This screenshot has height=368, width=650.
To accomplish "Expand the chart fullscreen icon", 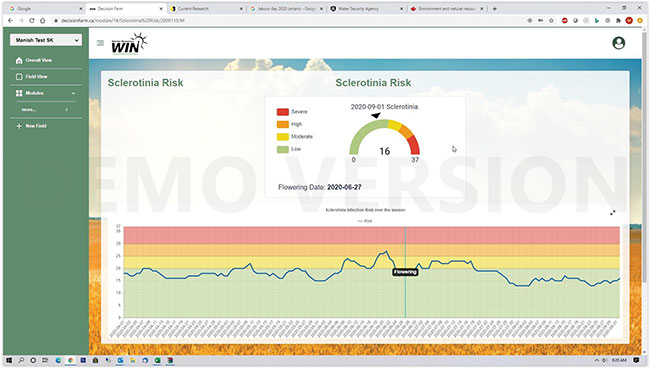I will point(613,213).
